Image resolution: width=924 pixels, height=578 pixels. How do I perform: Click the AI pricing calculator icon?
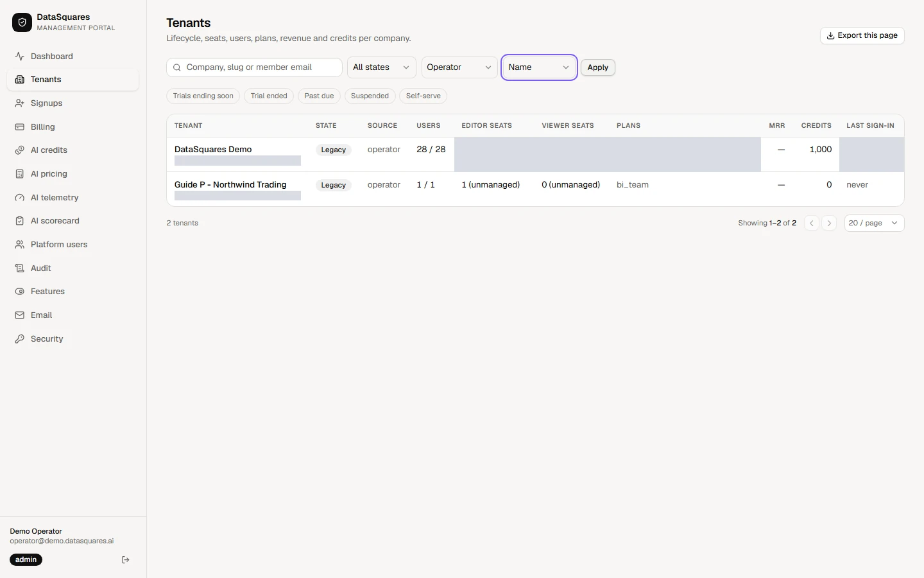click(20, 174)
